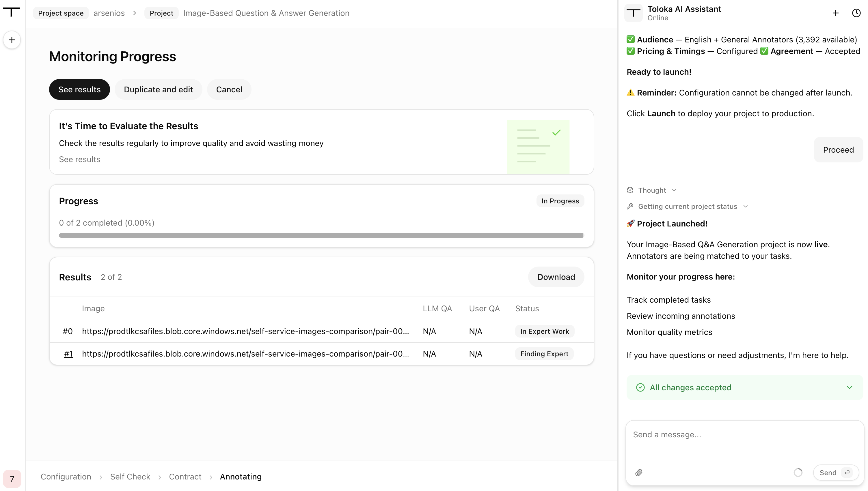The image size is (868, 491).
Task: Click the plus icon in left sidebar
Action: click(12, 40)
